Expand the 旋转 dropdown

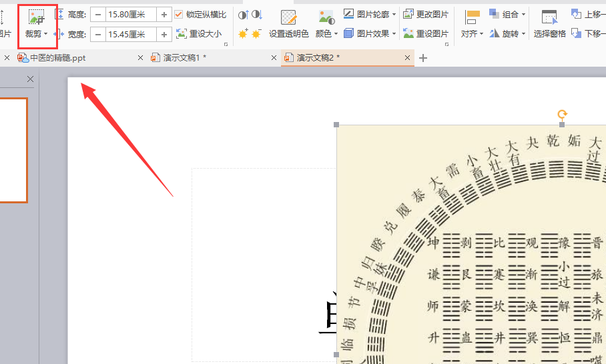tap(524, 34)
